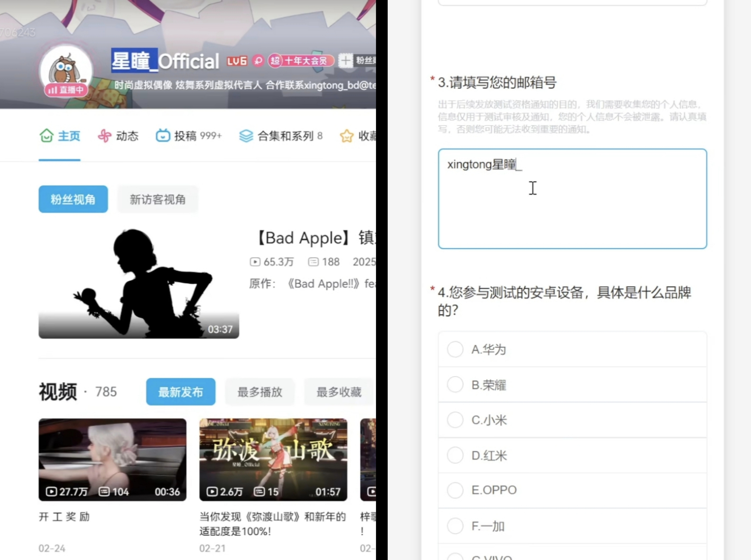The width and height of the screenshot is (751, 560).
Task: Sort videos by 最新发布
Action: [x=181, y=392]
